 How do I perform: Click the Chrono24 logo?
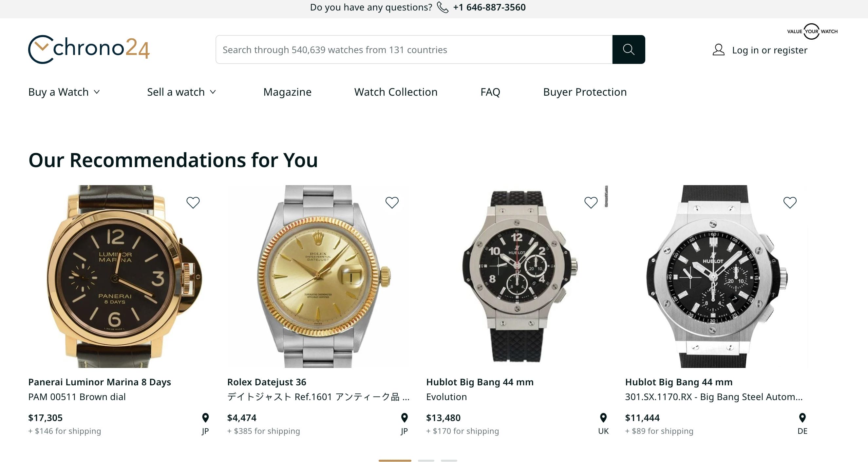(x=89, y=49)
